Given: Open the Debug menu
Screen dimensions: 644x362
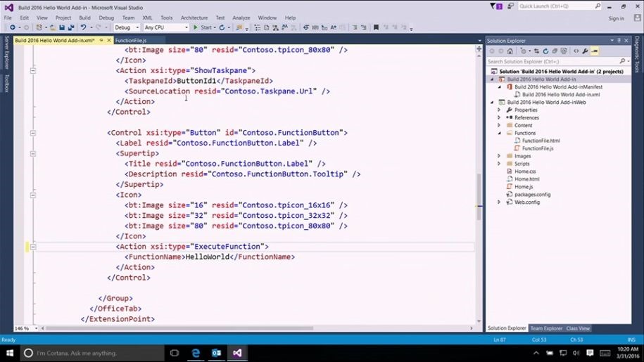Looking at the screenshot, I should [106, 18].
